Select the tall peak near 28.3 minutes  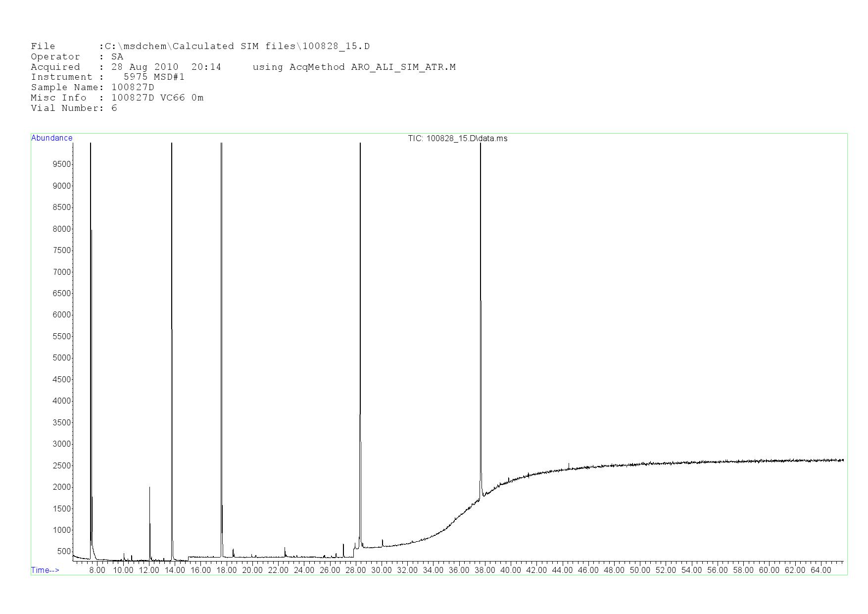(x=360, y=297)
